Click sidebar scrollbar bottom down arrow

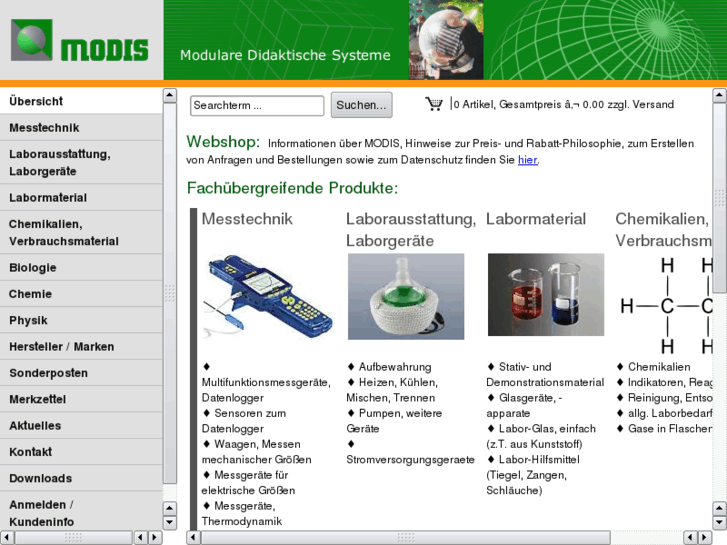[x=170, y=523]
